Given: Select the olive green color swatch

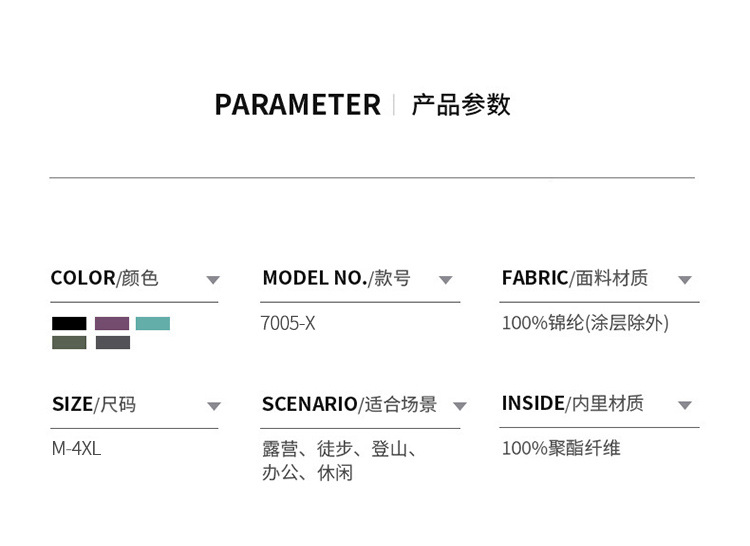Looking at the screenshot, I should pyautogui.click(x=69, y=342).
